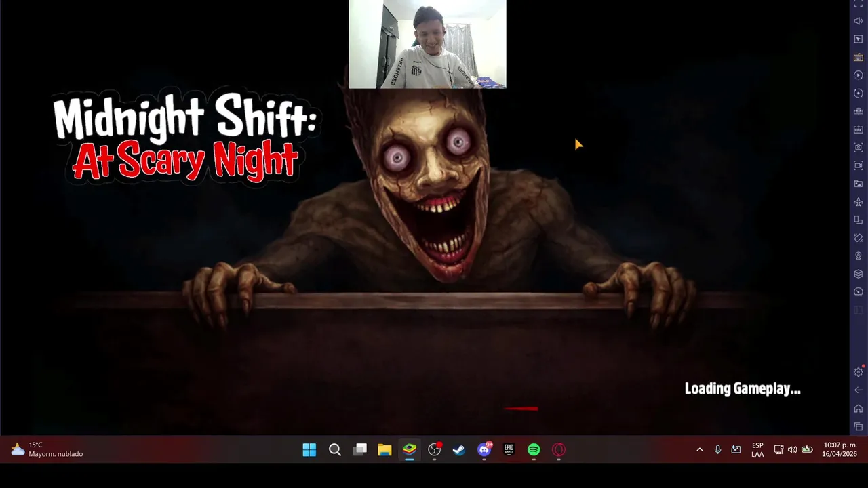Click the circular sync operations icon

(x=858, y=93)
